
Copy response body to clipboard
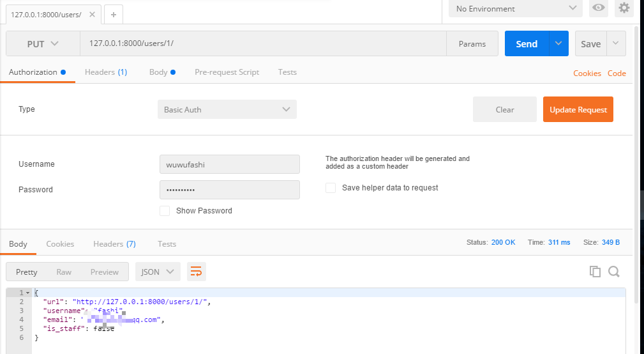coord(595,272)
